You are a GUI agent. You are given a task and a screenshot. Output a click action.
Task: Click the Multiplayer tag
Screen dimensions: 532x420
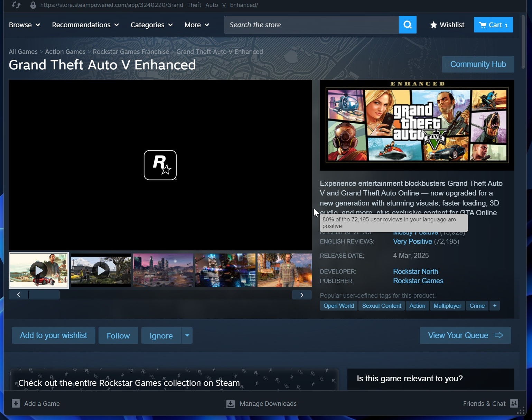coord(447,306)
